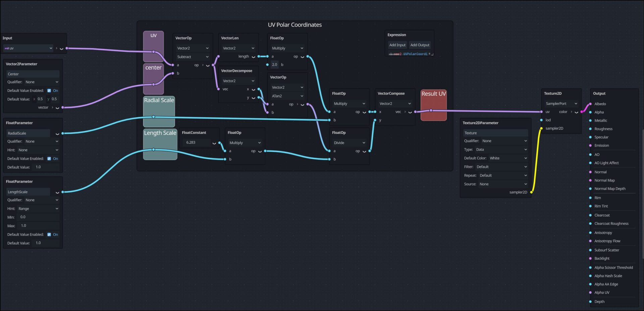The image size is (644, 311).
Task: Click the Subtract VectorOp input port a
Action: (173, 65)
